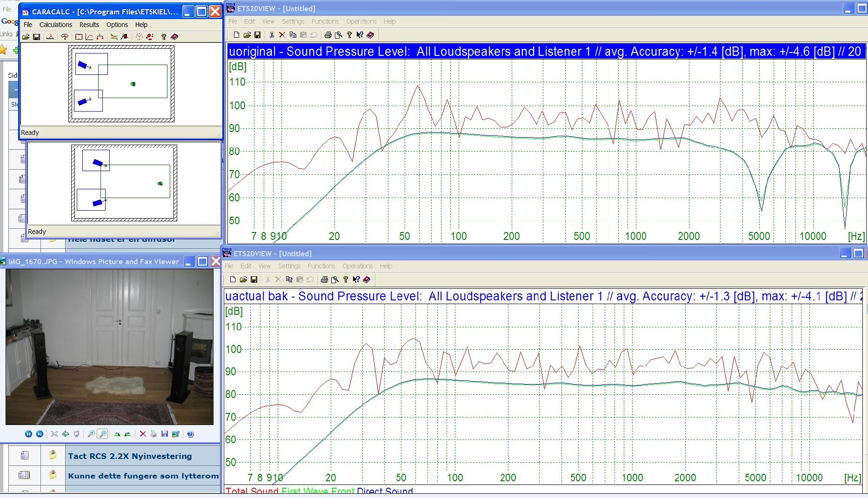Click CARACALC red footprint icon

150,37
